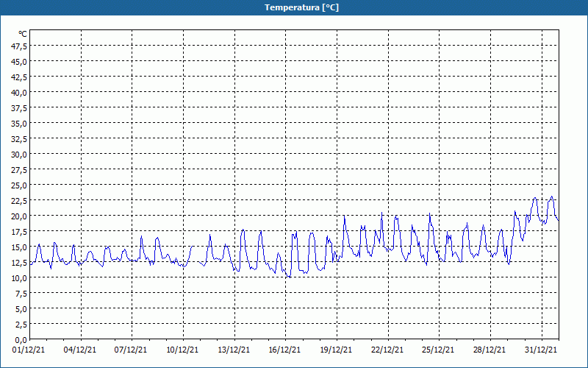Click the 19/12/21 date label
This screenshot has width=588, height=368.
[x=336, y=350]
